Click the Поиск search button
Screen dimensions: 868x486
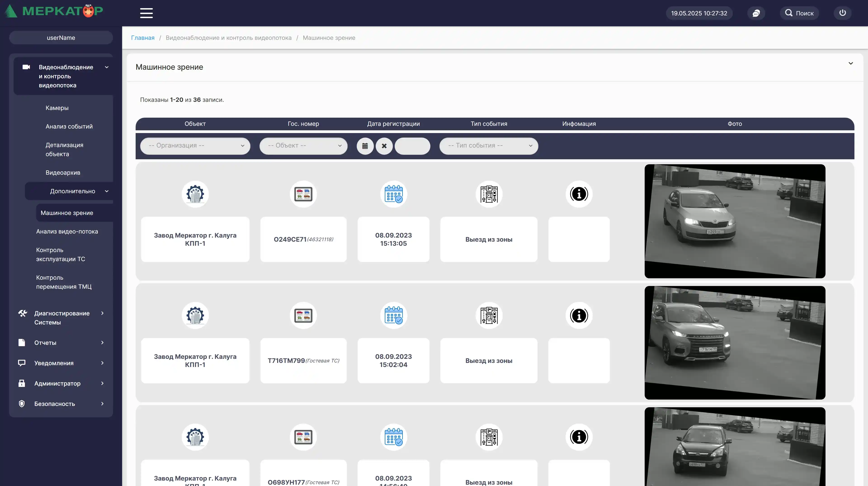point(799,13)
